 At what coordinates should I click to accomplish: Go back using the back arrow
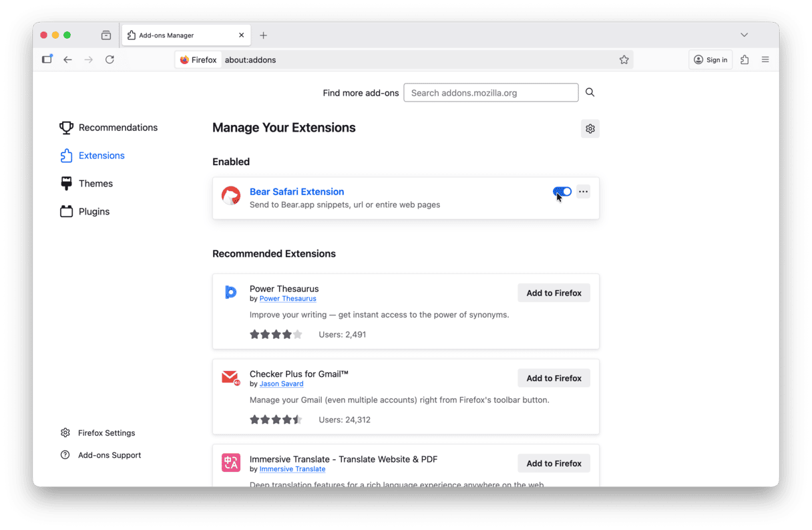point(67,59)
